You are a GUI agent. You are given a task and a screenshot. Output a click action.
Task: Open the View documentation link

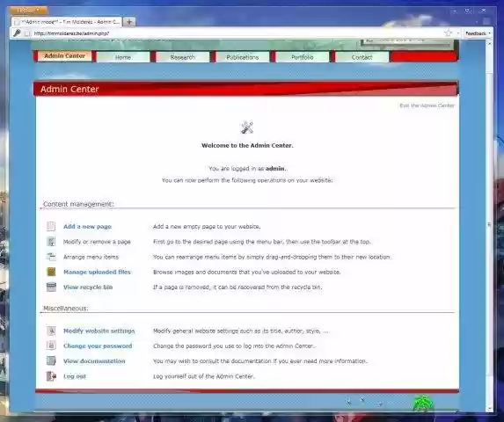coord(94,361)
